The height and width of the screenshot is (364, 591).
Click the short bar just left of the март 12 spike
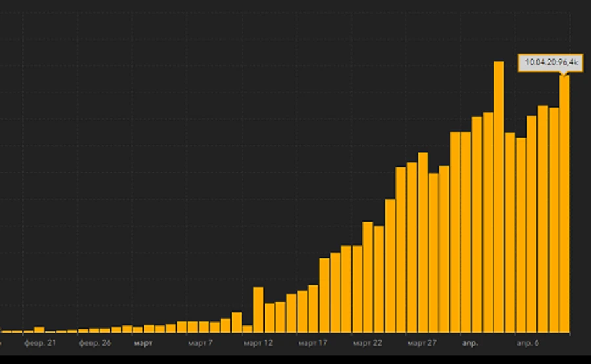(x=247, y=329)
